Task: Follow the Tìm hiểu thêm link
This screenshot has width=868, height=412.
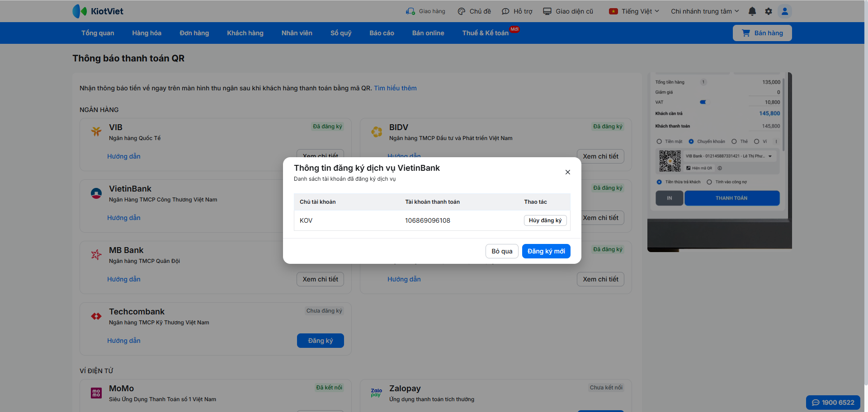Action: 395,88
